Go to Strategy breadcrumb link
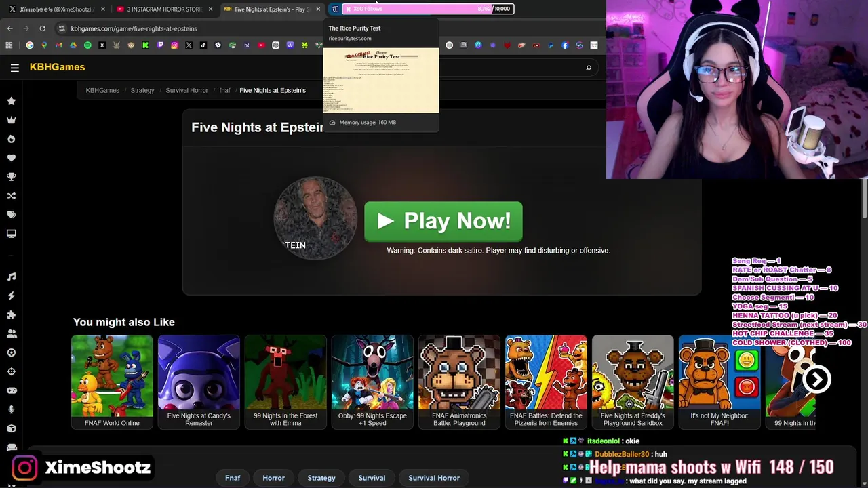The image size is (868, 488). click(142, 90)
